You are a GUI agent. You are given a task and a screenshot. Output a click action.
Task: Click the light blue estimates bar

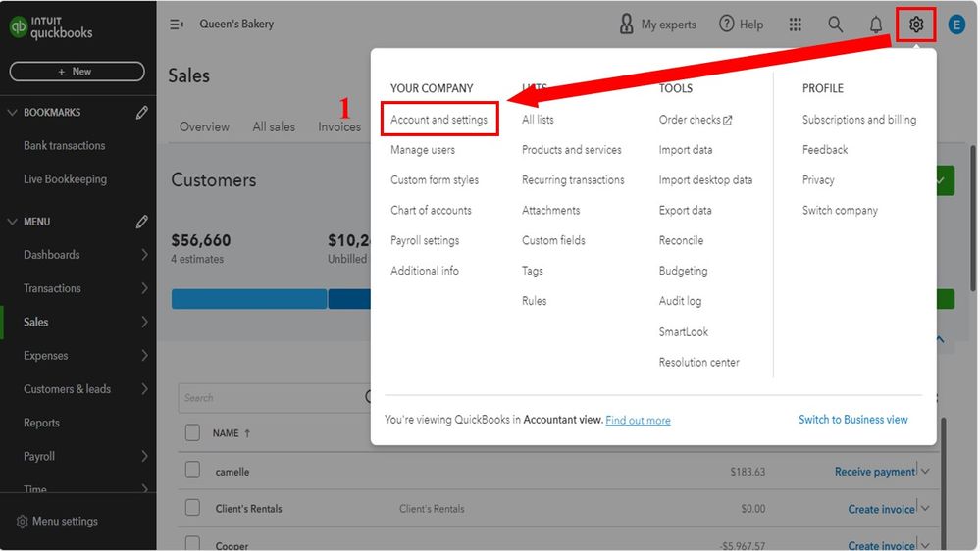tap(249, 299)
